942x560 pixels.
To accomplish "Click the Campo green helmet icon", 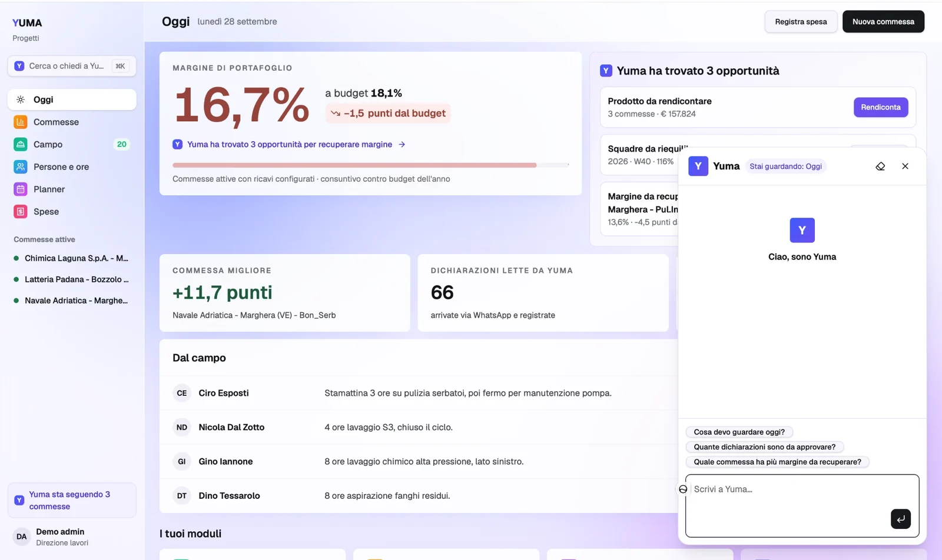I will (21, 144).
